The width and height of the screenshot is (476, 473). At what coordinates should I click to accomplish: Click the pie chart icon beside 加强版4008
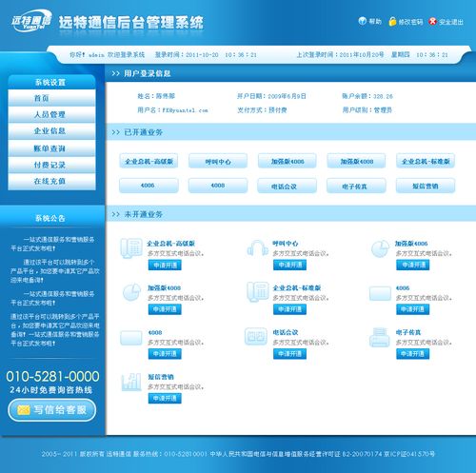click(x=131, y=292)
